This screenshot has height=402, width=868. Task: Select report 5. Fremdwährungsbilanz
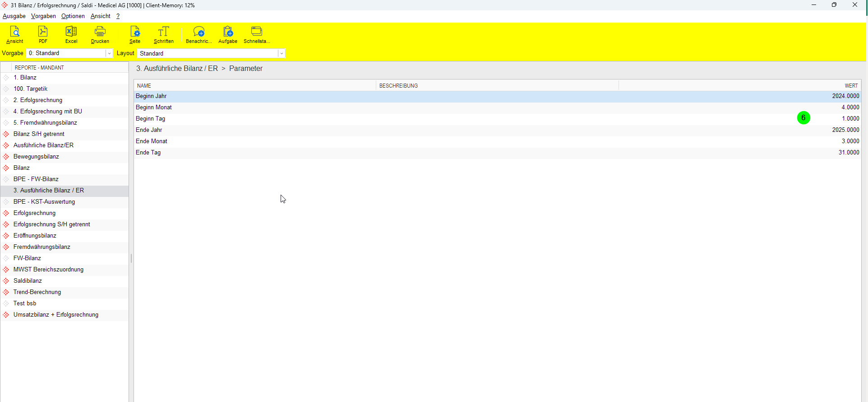(x=65, y=123)
